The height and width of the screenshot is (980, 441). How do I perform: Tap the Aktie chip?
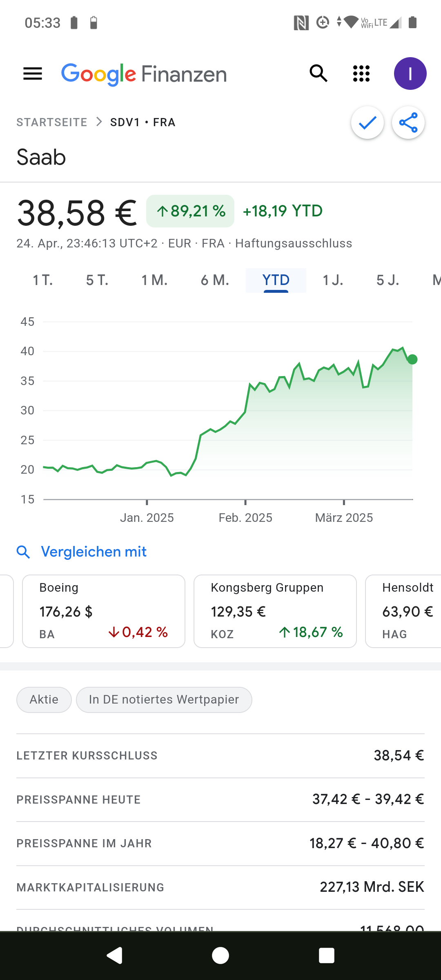point(44,700)
